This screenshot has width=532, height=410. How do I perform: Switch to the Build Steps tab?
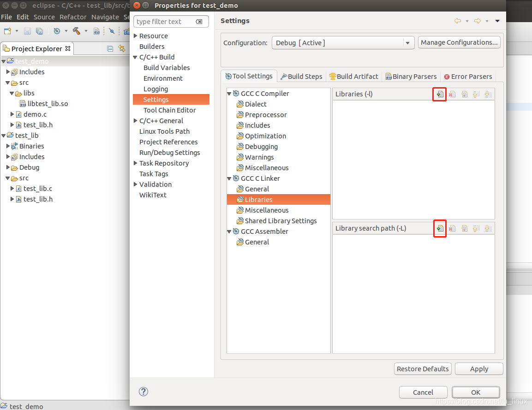pyautogui.click(x=301, y=77)
